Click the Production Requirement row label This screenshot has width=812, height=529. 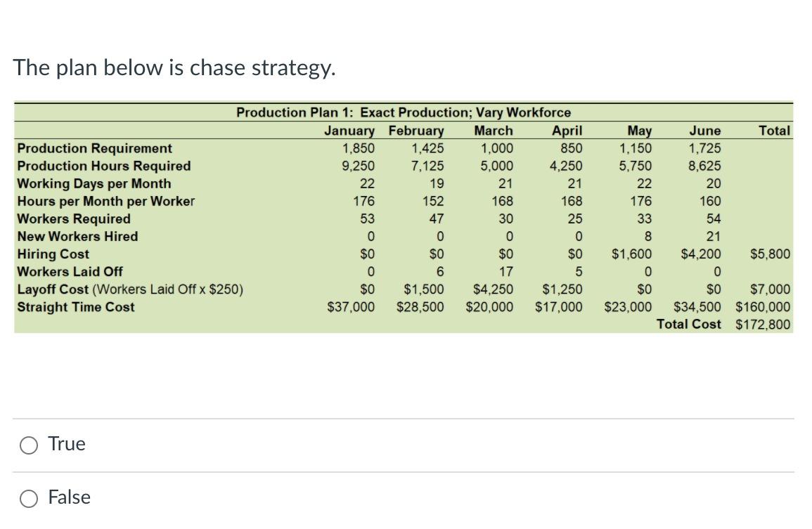[94, 148]
